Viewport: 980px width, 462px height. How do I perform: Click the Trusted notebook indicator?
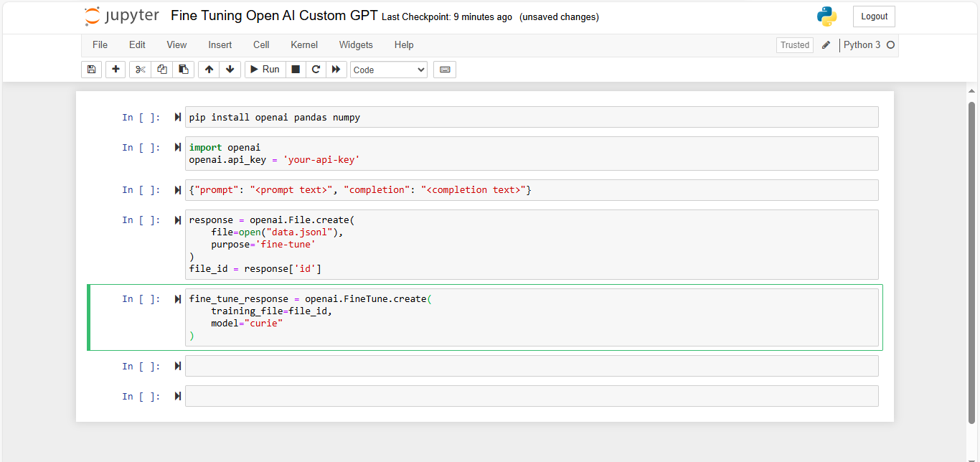tap(794, 44)
